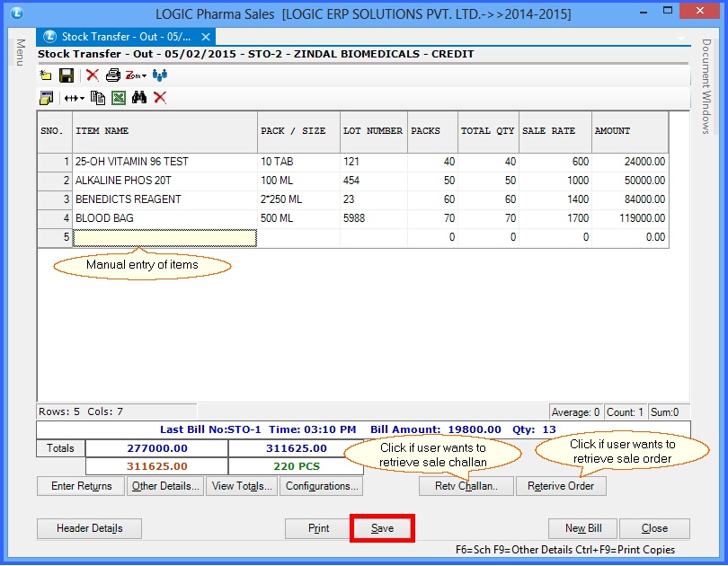
Task: Click the Enter Returns button
Action: pyautogui.click(x=81, y=486)
